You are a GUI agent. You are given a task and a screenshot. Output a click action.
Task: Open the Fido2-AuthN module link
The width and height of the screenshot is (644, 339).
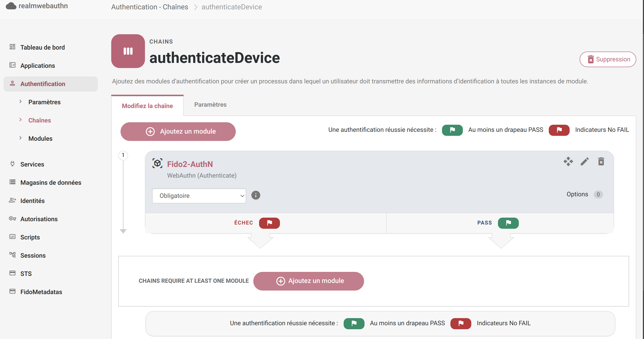pyautogui.click(x=190, y=164)
